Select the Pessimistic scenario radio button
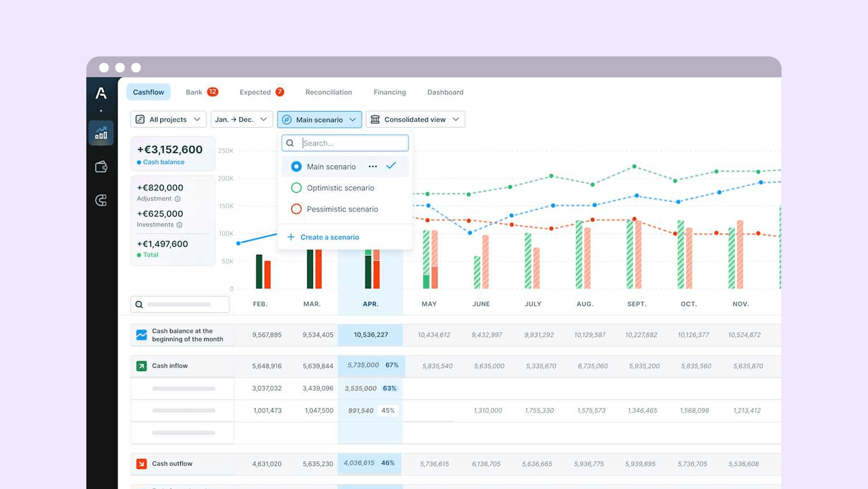The height and width of the screenshot is (489, 868). point(297,209)
